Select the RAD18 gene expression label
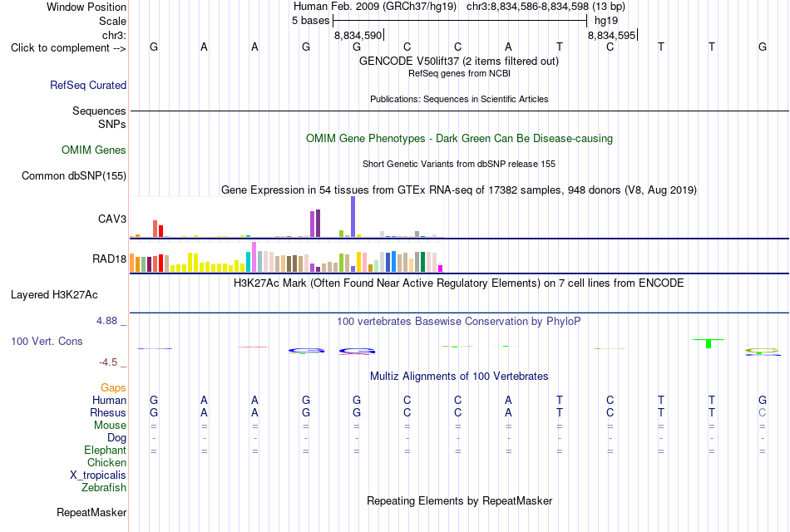 (109, 259)
